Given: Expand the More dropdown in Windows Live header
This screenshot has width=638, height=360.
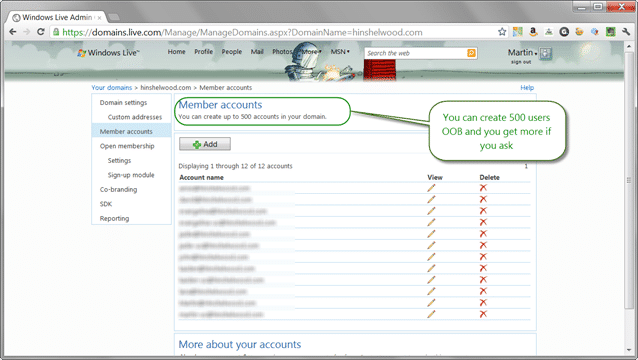Looking at the screenshot, I should [x=312, y=52].
